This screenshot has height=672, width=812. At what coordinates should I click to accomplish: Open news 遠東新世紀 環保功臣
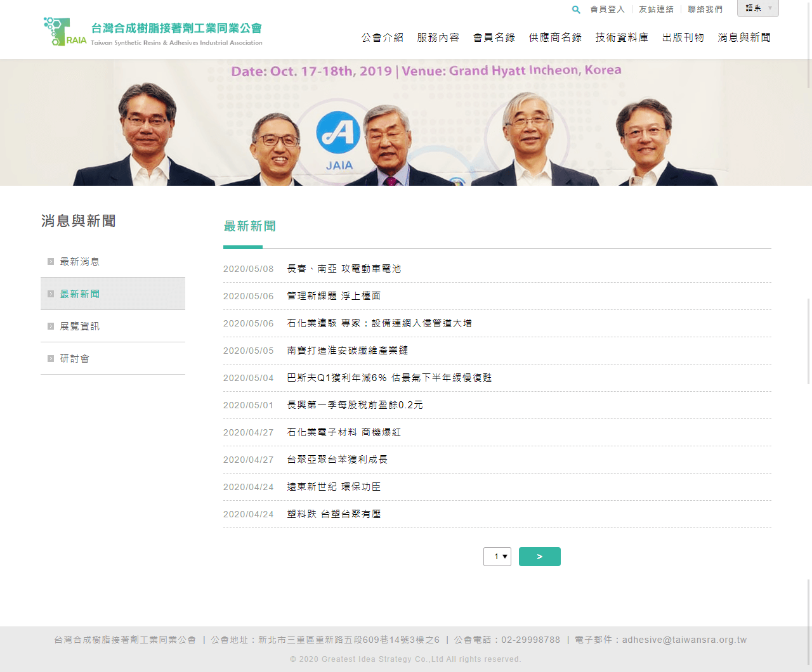(334, 487)
